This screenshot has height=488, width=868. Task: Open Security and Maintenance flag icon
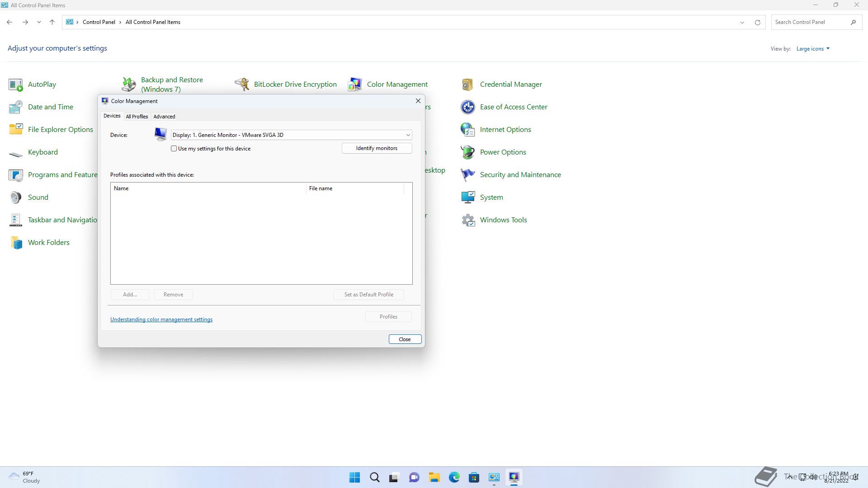(467, 175)
